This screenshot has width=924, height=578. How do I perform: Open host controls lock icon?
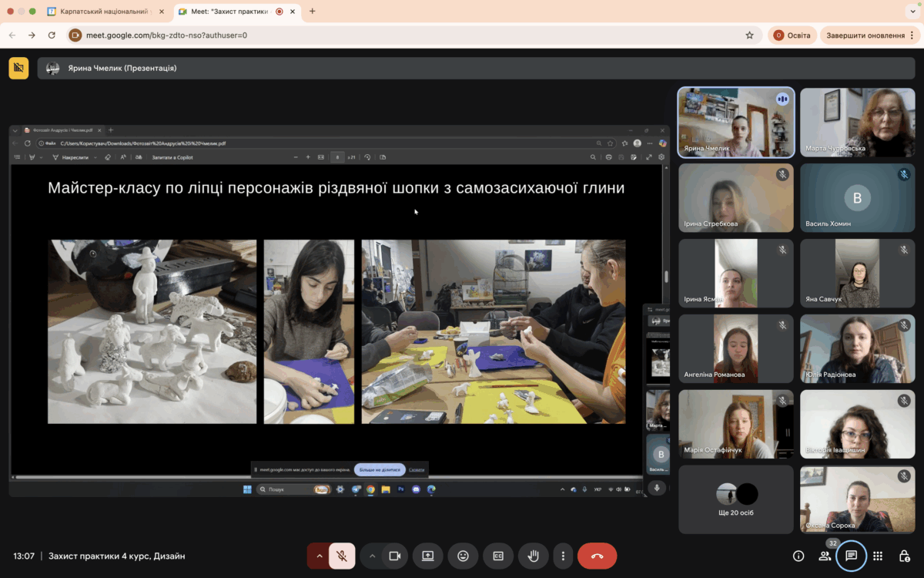click(905, 556)
